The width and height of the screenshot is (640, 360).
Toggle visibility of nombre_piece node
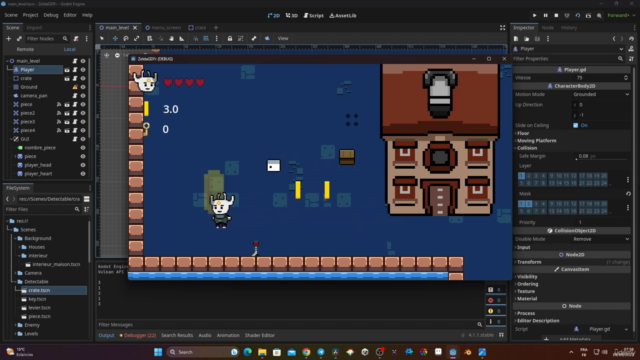[83, 148]
